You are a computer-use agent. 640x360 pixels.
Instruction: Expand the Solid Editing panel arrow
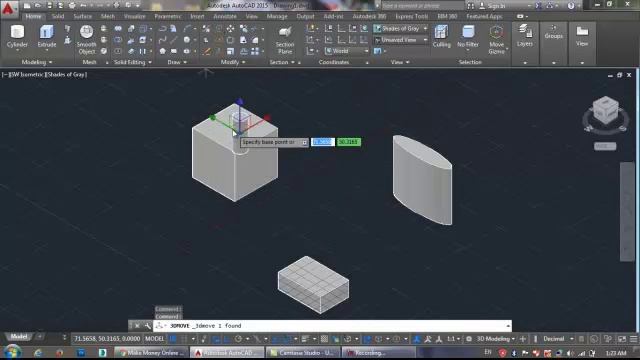tap(150, 62)
